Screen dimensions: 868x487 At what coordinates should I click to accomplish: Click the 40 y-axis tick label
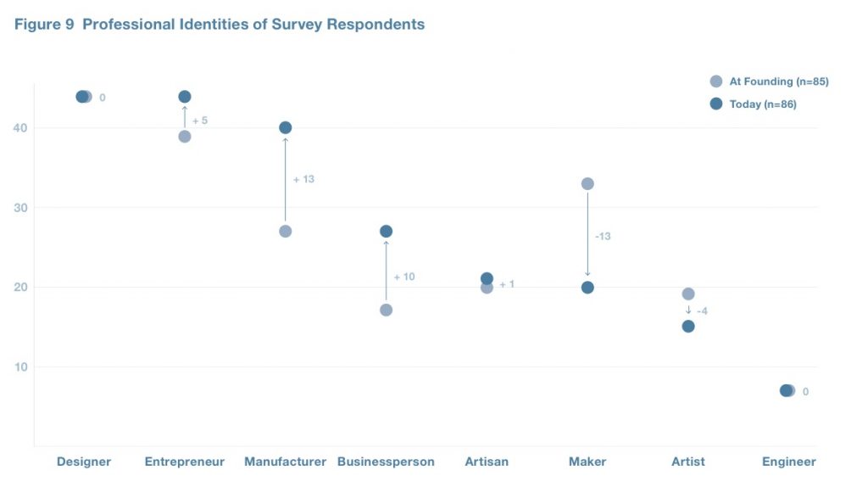click(x=19, y=128)
